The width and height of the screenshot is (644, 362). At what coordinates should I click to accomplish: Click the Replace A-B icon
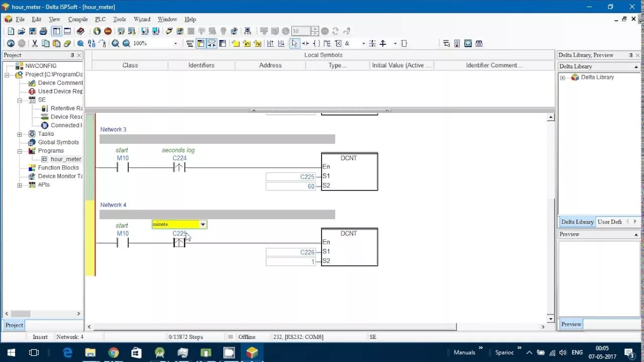(92, 43)
